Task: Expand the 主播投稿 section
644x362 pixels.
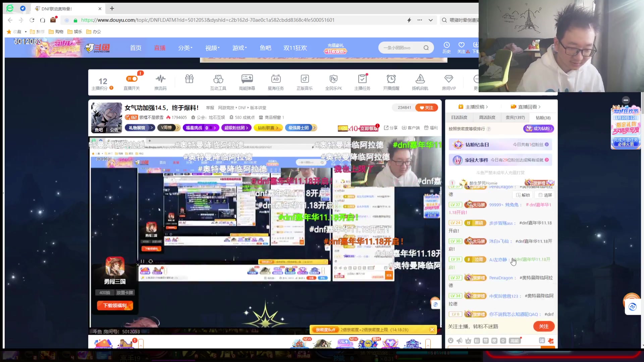Action: pos(473,107)
